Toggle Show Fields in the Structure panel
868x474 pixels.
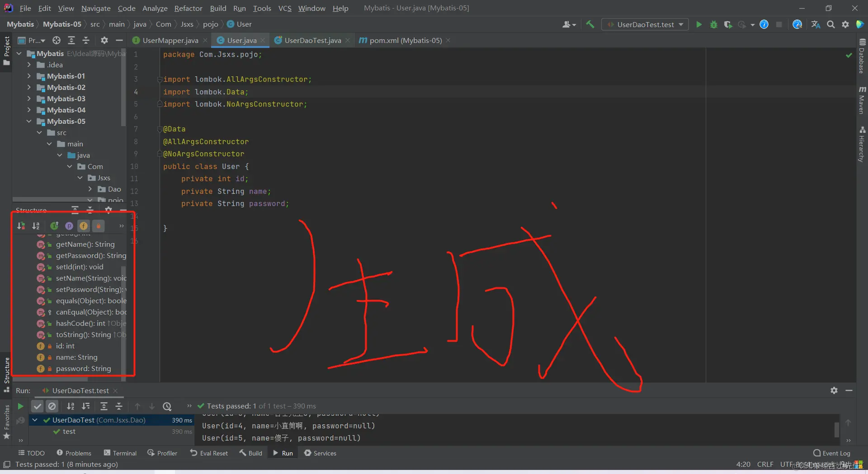84,226
